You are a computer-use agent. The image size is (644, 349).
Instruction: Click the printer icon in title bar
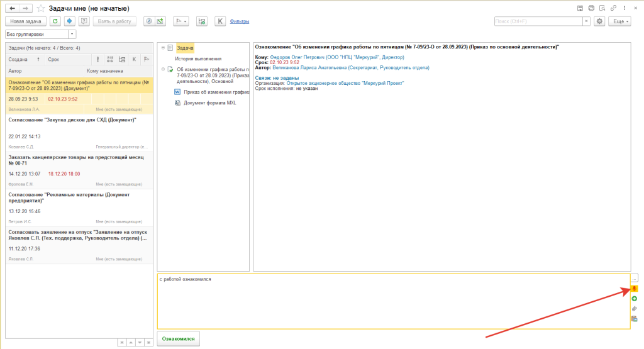591,8
